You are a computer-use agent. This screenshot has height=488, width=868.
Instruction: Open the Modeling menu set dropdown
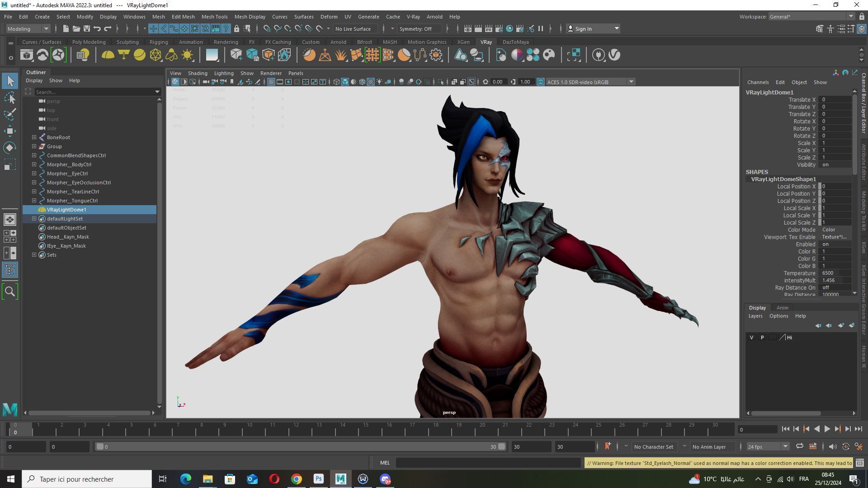coord(28,28)
